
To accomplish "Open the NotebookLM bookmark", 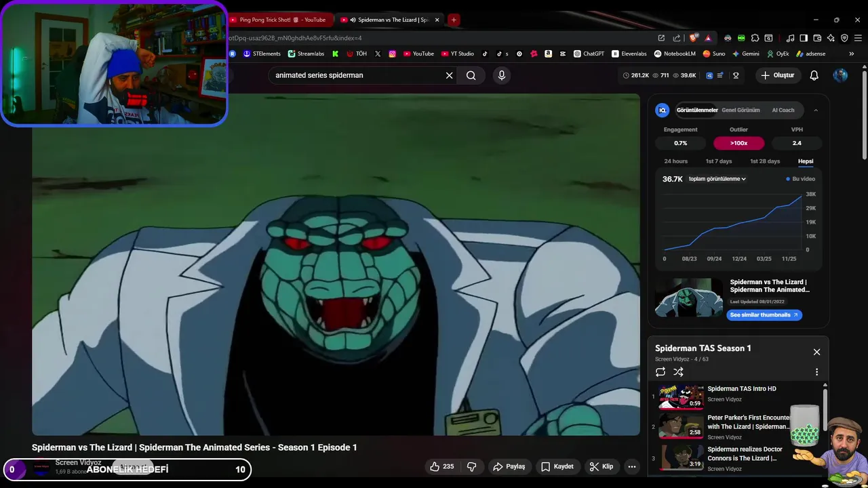I will pos(675,54).
